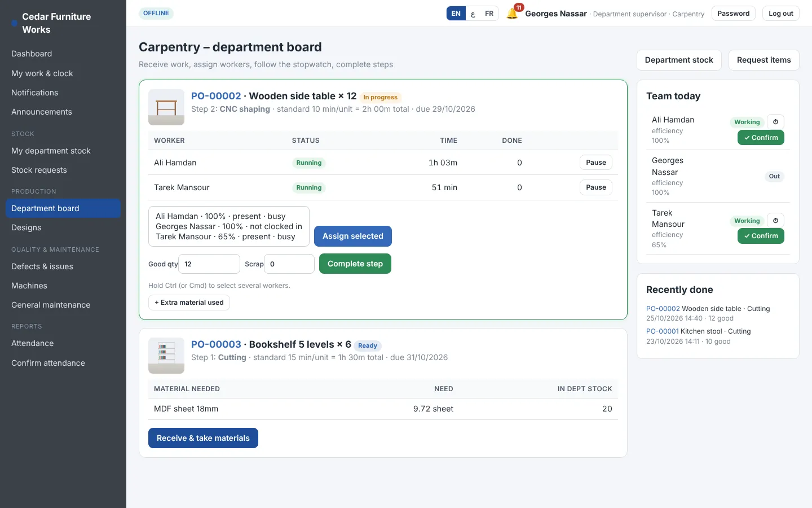Click the clock icon beside Tarek Mansour's Working badge
812x508 pixels.
tap(775, 221)
